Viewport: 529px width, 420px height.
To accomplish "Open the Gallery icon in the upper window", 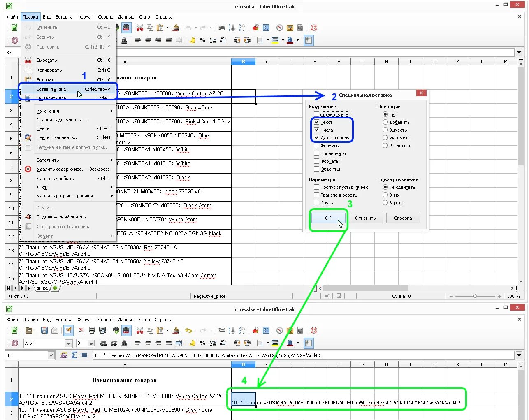I will point(290,28).
